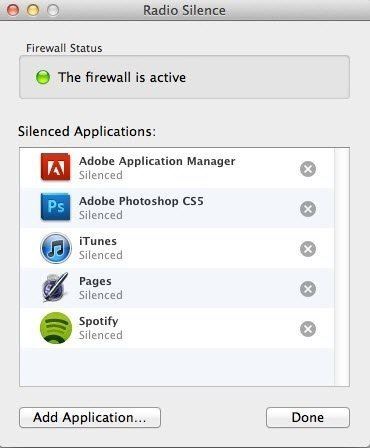This screenshot has height=448, width=370.
Task: Unsilence Spotify with its X button
Action: [x=308, y=329]
